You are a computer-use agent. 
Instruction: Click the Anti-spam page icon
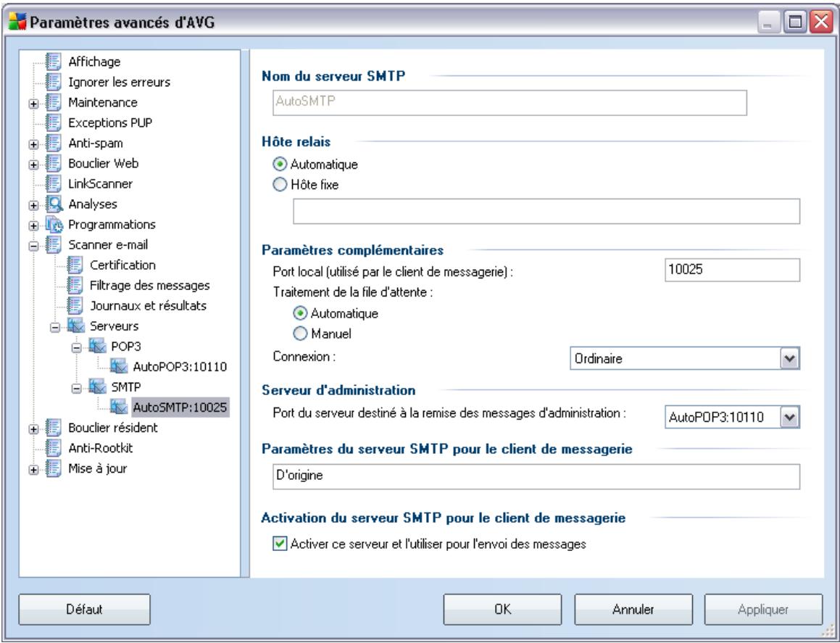click(54, 143)
